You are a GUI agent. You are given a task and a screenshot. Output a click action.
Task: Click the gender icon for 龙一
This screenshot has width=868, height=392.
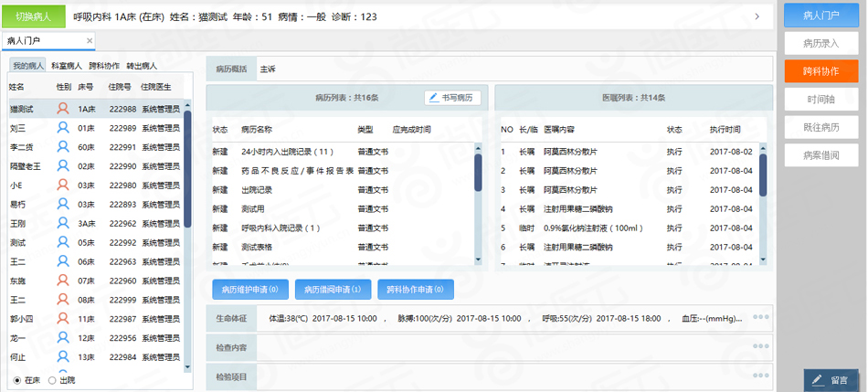[64, 337]
